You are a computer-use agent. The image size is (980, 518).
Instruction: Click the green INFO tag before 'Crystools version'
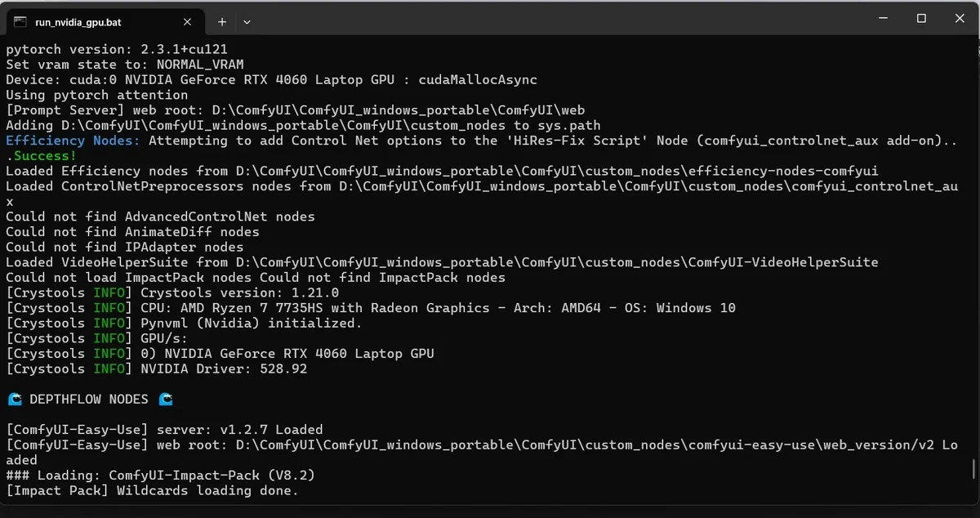click(109, 292)
